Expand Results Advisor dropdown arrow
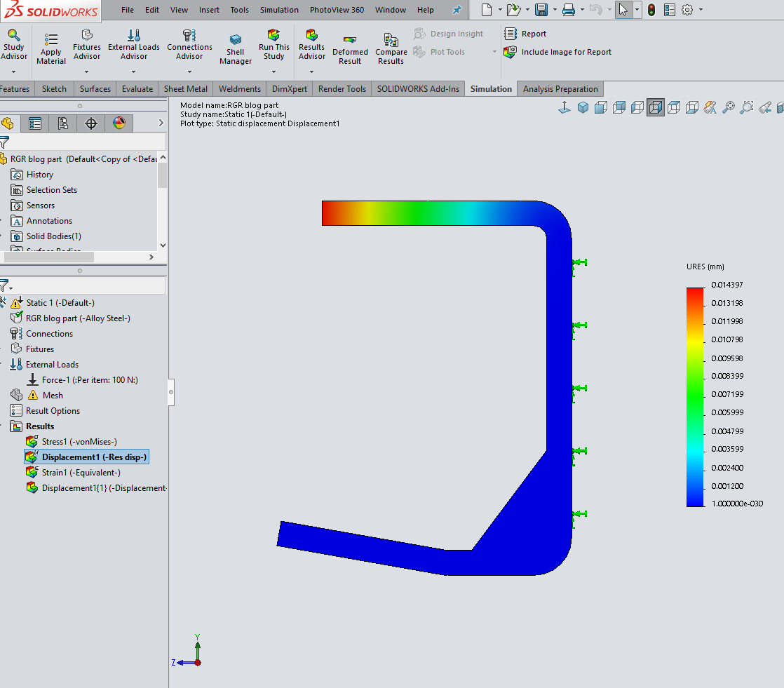The image size is (784, 688). (x=311, y=72)
